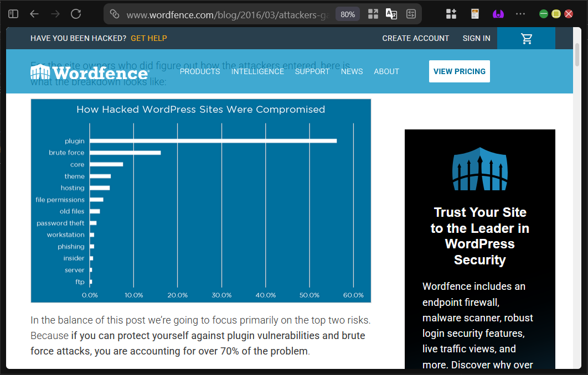Click the Wordfence shield logo in sidebar ad
The image size is (588, 375).
point(480,169)
